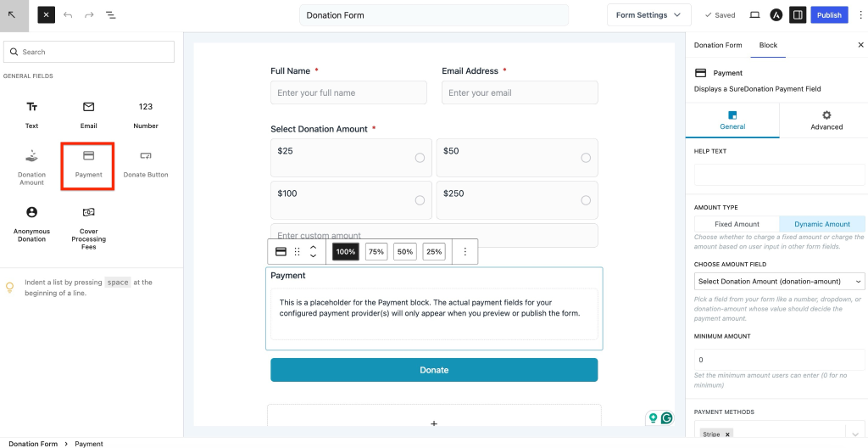Open the General settings tab

tap(732, 120)
